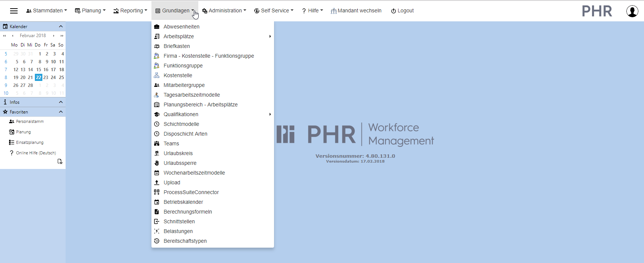This screenshot has width=644, height=263.
Task: Click the Einsatzplanung list icon in favorites
Action: click(x=12, y=142)
